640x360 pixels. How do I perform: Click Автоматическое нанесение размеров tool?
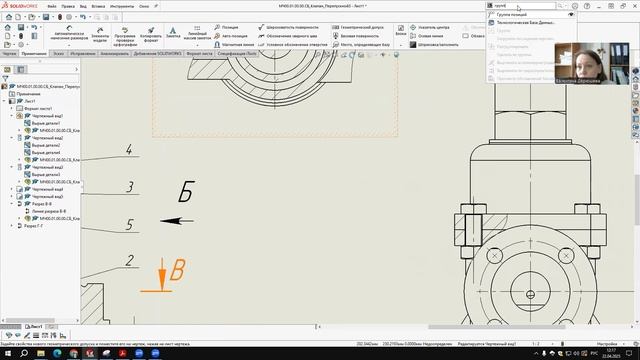pos(69,33)
